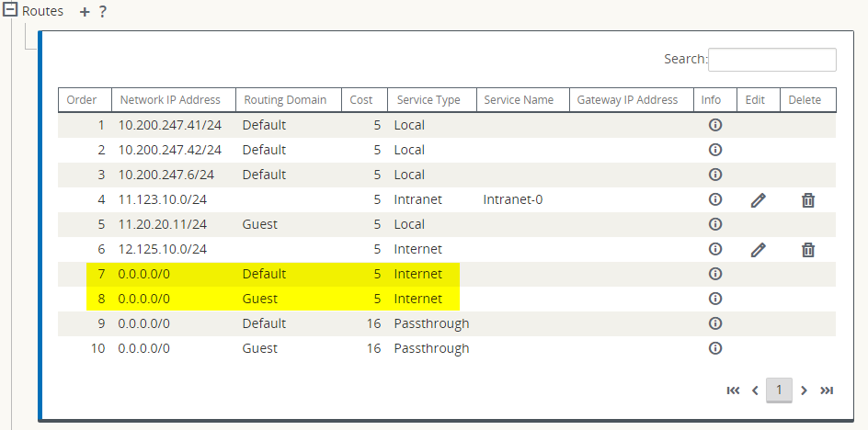The image size is (868, 430).
Task: Show info for route 11.20.20.11/24
Action: (715, 224)
